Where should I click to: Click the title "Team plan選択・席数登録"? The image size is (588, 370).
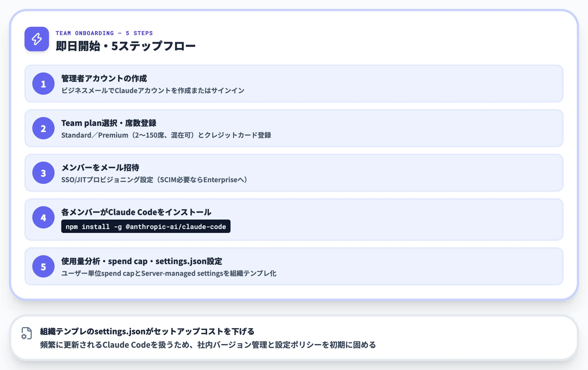tap(109, 123)
